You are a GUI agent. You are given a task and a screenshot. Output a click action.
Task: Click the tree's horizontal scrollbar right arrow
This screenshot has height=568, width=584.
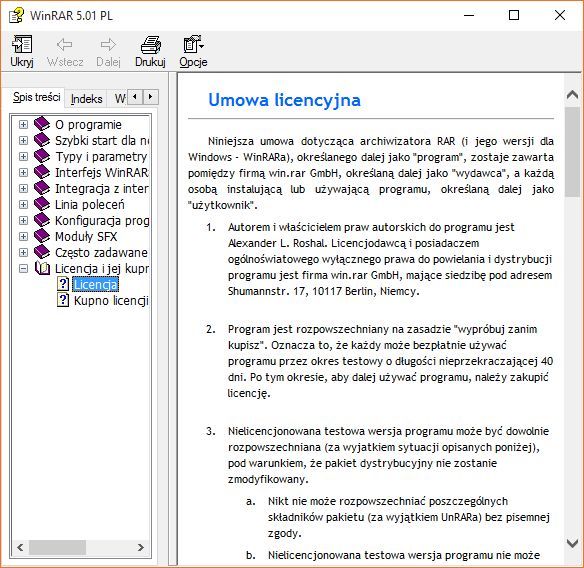pos(140,548)
